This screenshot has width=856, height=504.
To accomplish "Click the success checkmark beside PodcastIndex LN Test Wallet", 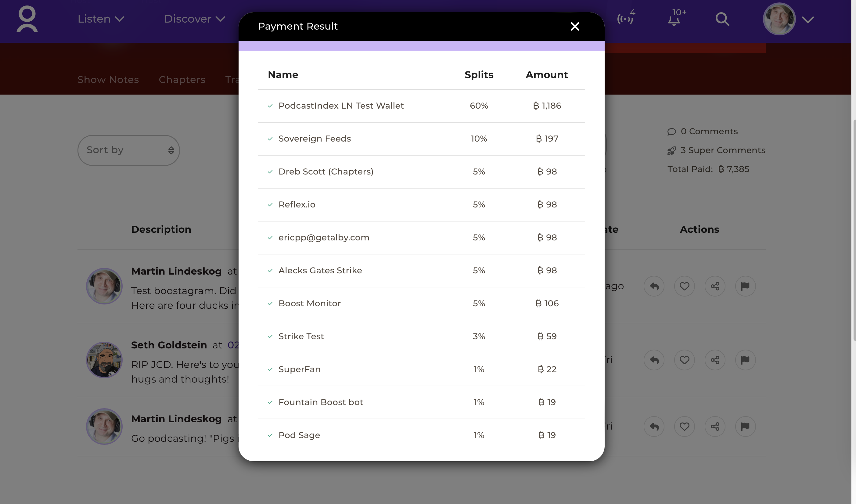I will 270,106.
